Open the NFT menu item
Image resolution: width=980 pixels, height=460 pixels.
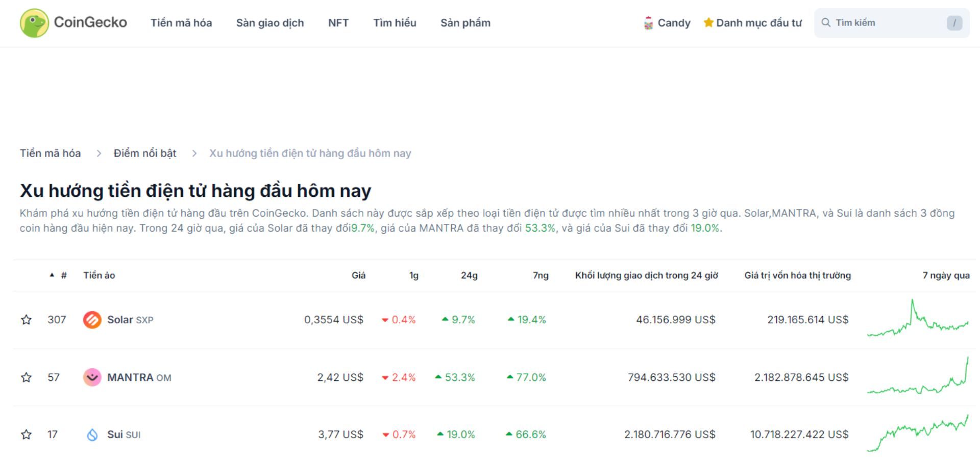point(338,23)
